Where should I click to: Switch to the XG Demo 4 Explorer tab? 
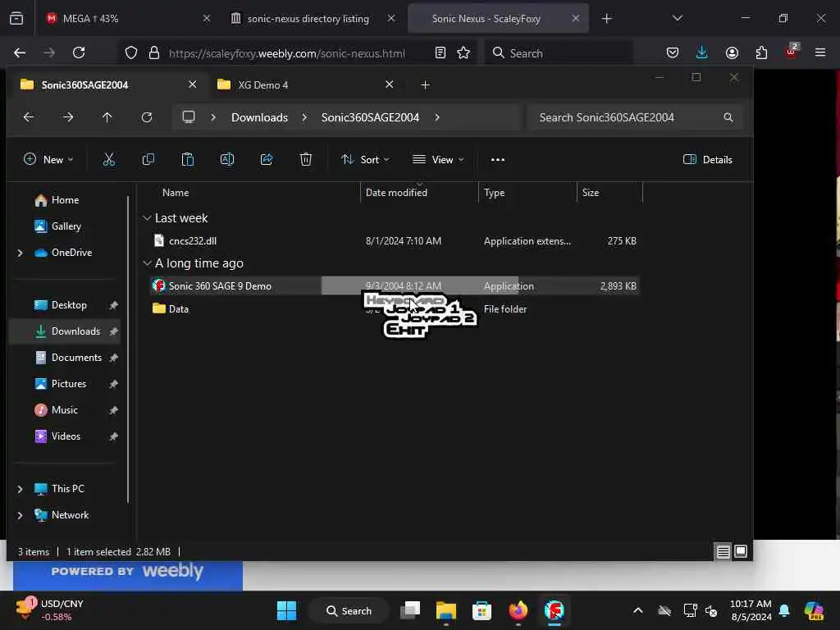tap(305, 85)
